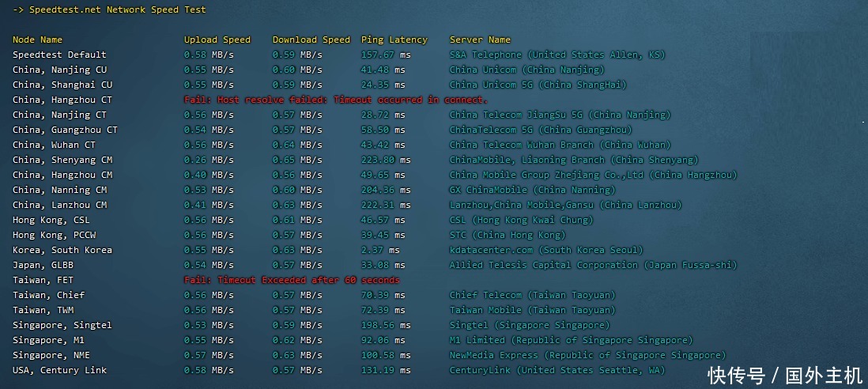
Task: Select the 'Server Name' column header
Action: [480, 40]
